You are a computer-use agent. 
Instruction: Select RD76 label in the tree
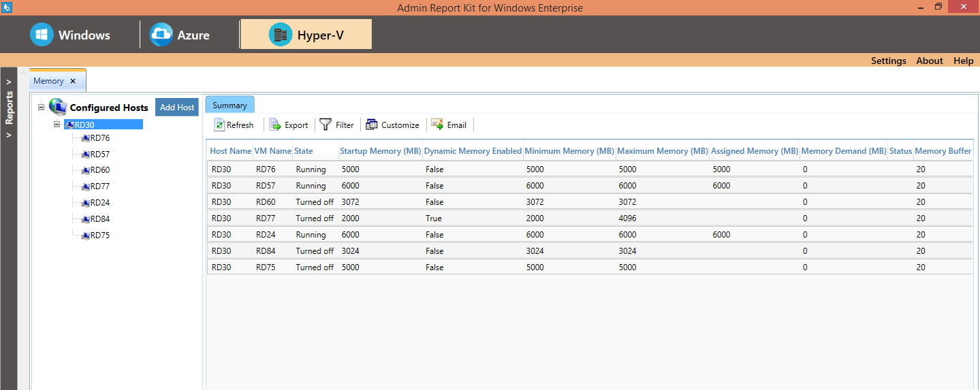[100, 138]
